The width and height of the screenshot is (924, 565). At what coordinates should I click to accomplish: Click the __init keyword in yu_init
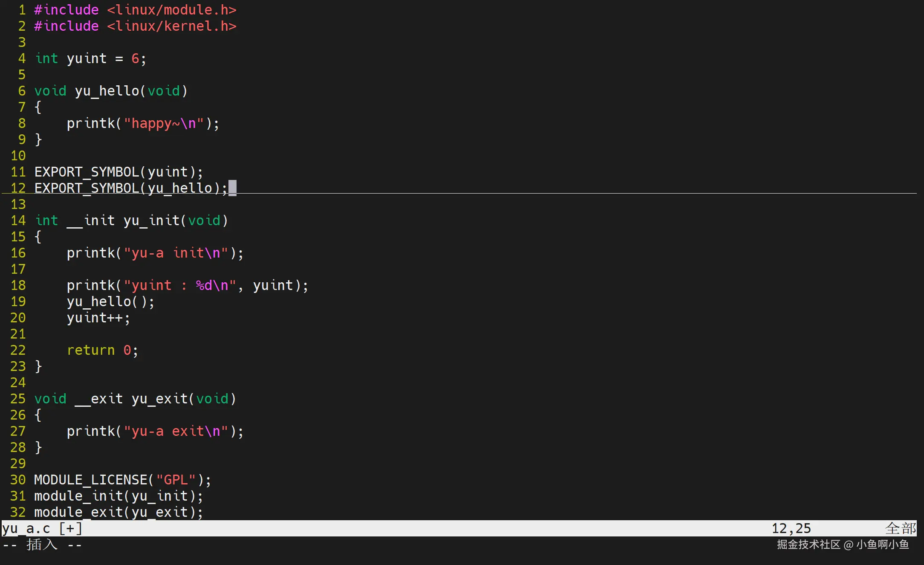click(x=90, y=220)
